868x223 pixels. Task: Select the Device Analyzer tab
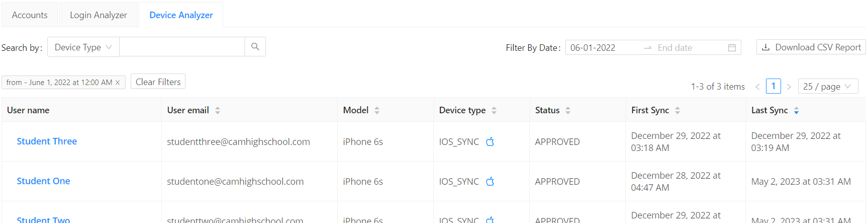181,15
